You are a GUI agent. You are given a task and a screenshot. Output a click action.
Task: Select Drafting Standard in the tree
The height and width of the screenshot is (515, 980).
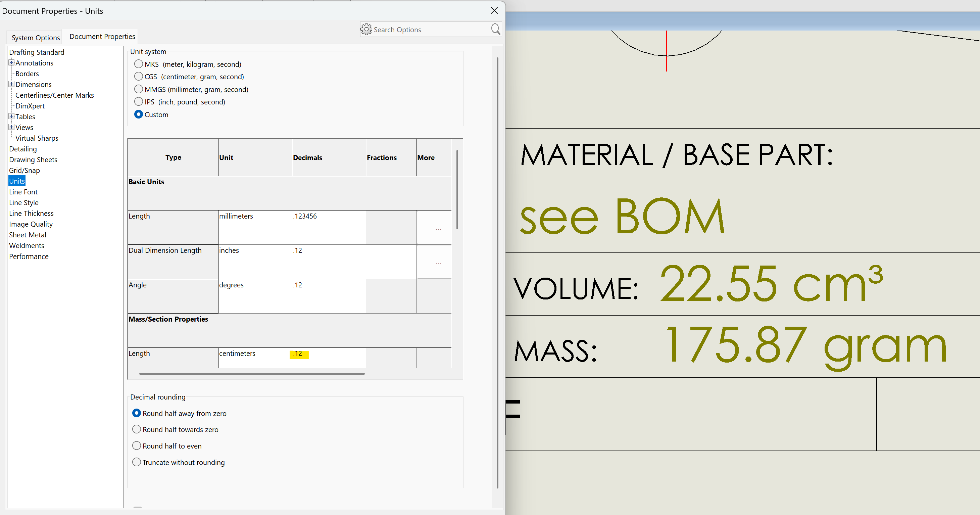[37, 52]
